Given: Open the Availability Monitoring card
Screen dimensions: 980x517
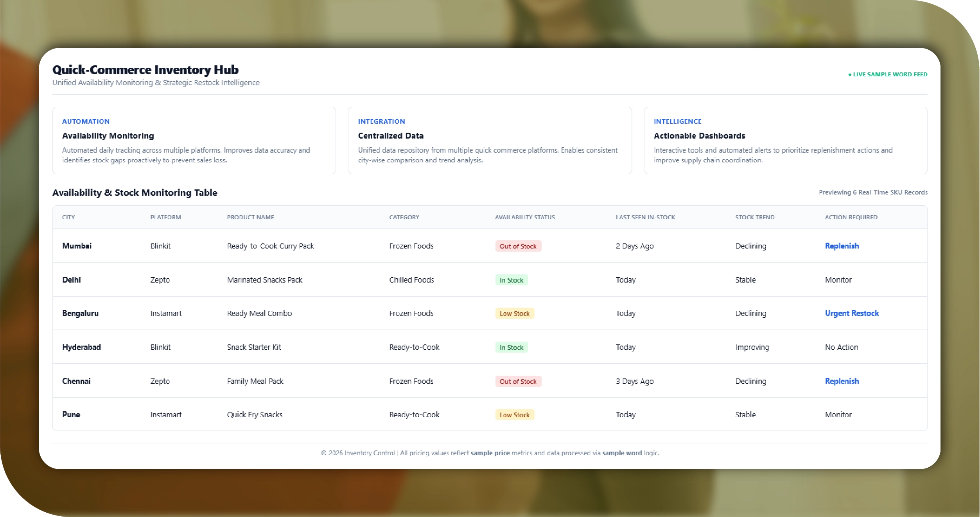Looking at the screenshot, I should [x=194, y=141].
